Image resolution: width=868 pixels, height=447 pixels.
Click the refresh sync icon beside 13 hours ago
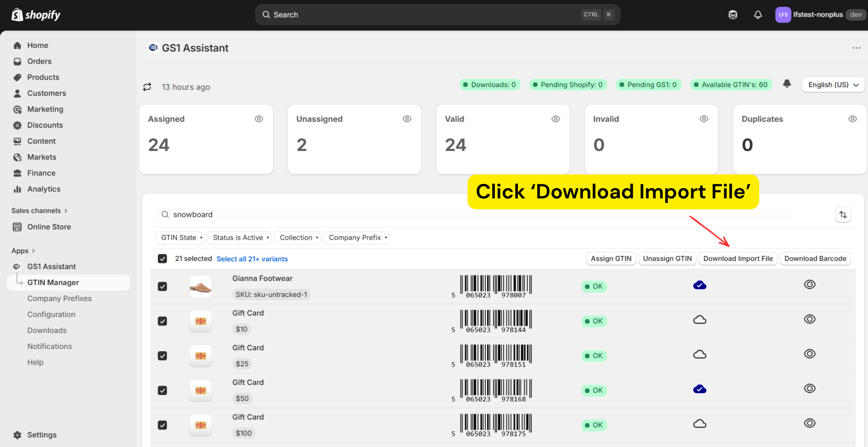pyautogui.click(x=147, y=87)
